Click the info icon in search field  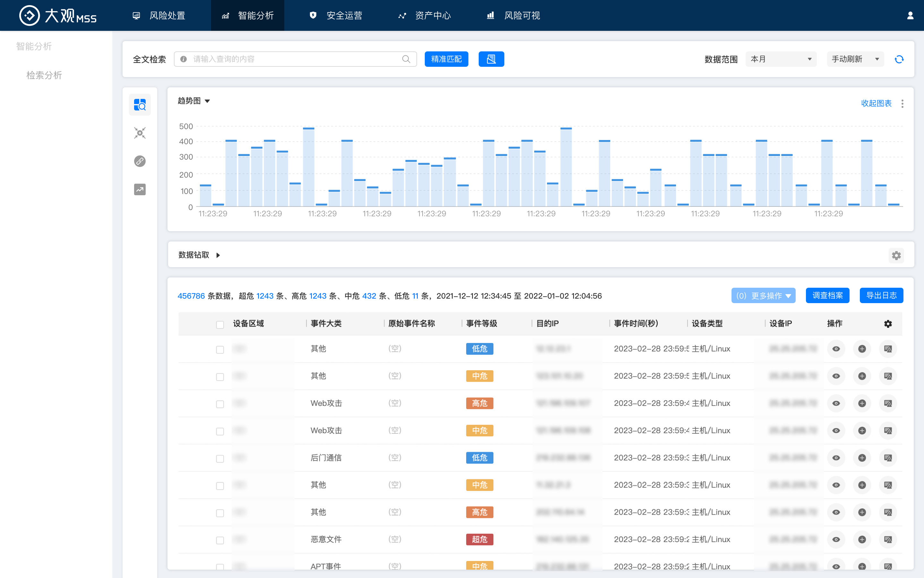pyautogui.click(x=184, y=59)
